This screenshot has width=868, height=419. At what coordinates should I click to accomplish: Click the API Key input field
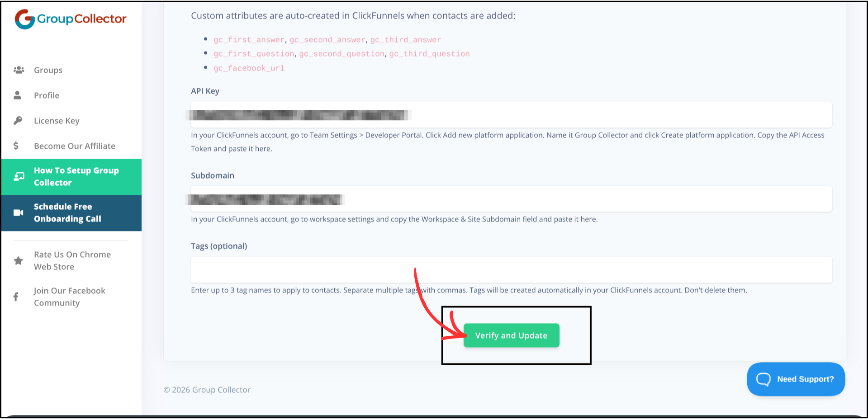(x=511, y=115)
